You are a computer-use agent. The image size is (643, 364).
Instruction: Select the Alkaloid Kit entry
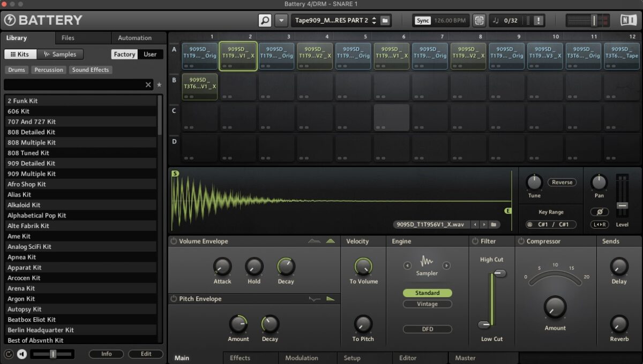80,205
